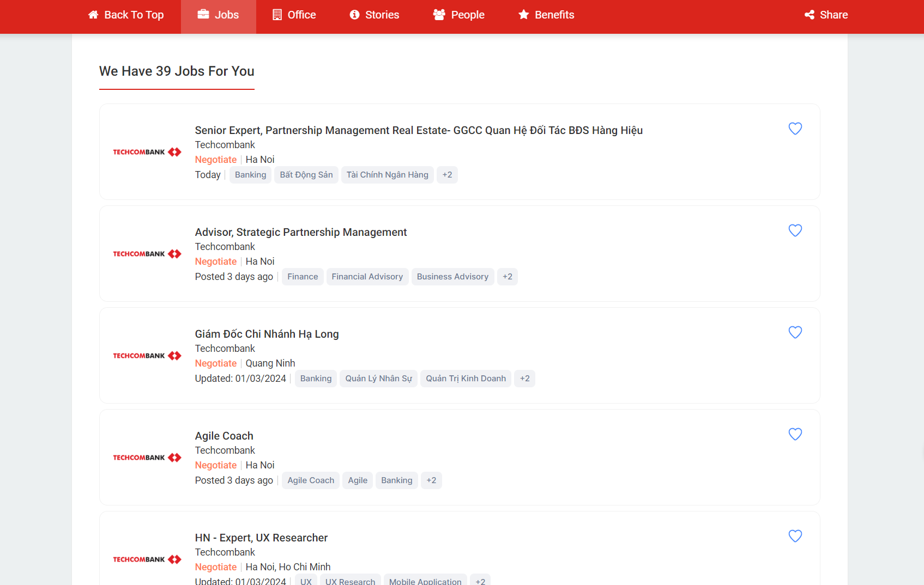Open the People section
This screenshot has height=585, width=924.
(459, 15)
